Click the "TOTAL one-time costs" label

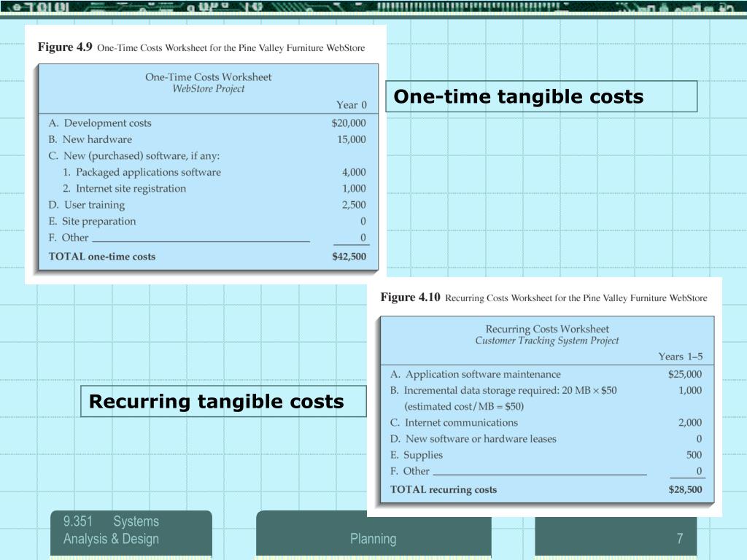[102, 256]
